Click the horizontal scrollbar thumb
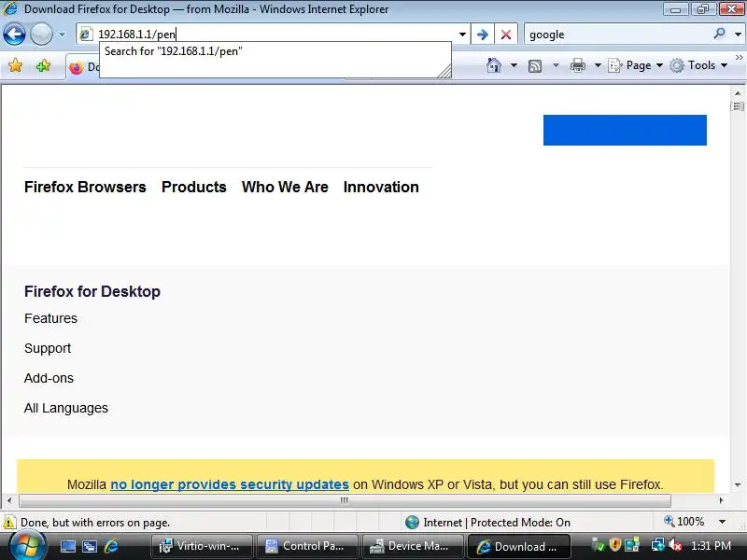Image resolution: width=747 pixels, height=560 pixels. 345,500
